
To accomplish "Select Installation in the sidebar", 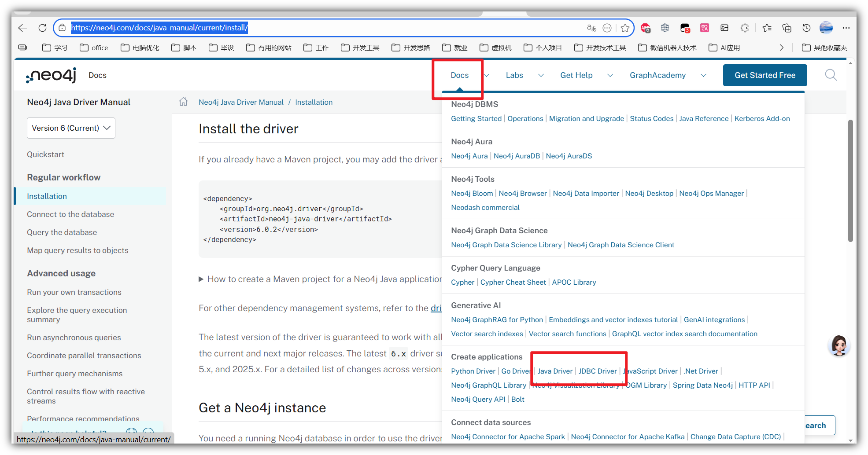I will pos(91,196).
